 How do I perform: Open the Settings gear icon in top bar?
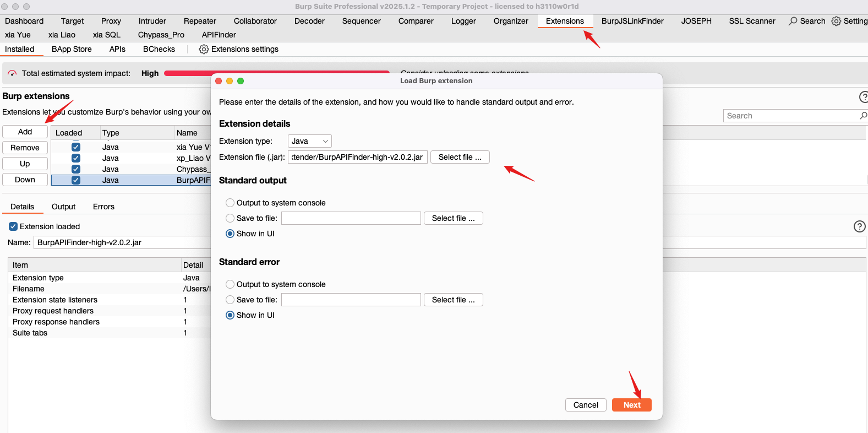tap(836, 21)
